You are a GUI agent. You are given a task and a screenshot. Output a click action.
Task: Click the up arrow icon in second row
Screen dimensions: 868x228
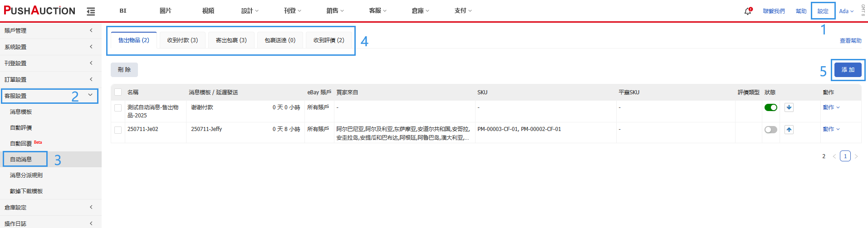[789, 130]
